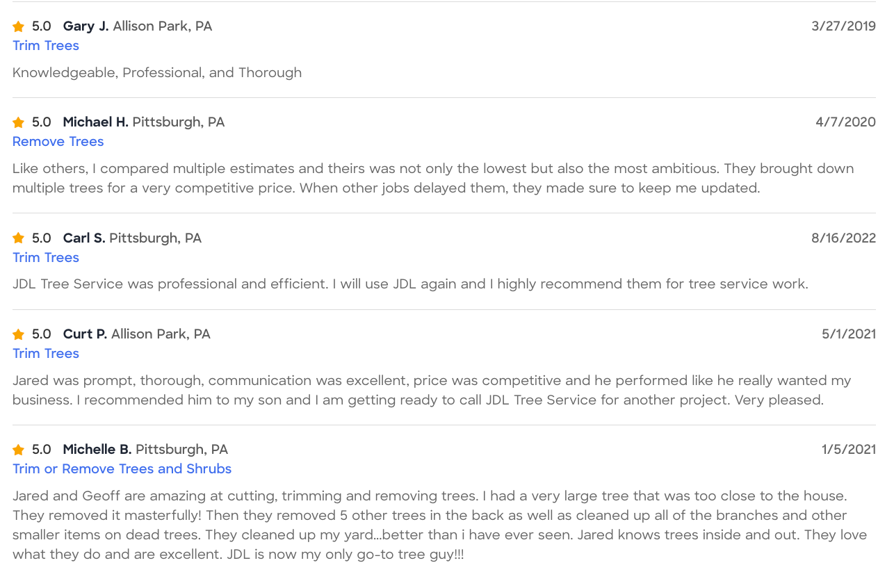Open Remove Trees link under Michael H.

(x=58, y=142)
